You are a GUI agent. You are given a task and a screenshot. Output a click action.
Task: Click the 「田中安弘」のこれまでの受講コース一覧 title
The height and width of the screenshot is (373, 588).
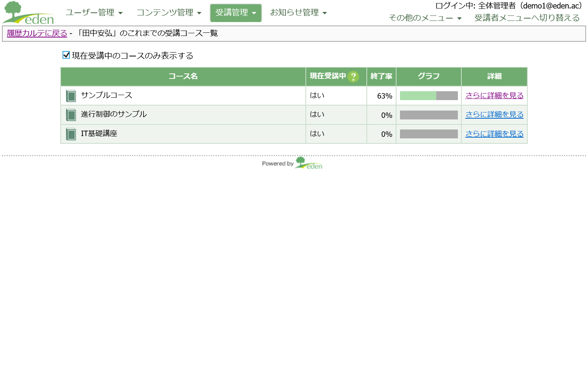tap(147, 33)
